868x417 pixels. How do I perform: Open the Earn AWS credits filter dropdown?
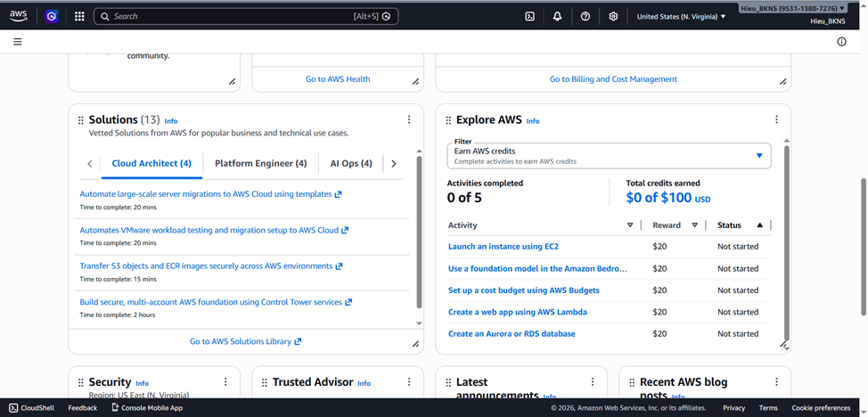[609, 156]
